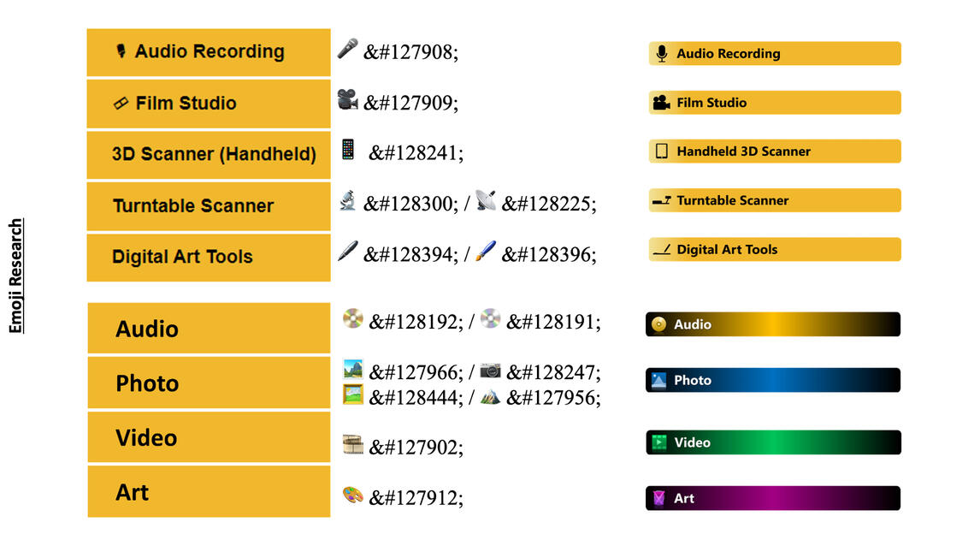Select the Digital Art Tools pill button
This screenshot has height=552, width=980.
[x=774, y=250]
